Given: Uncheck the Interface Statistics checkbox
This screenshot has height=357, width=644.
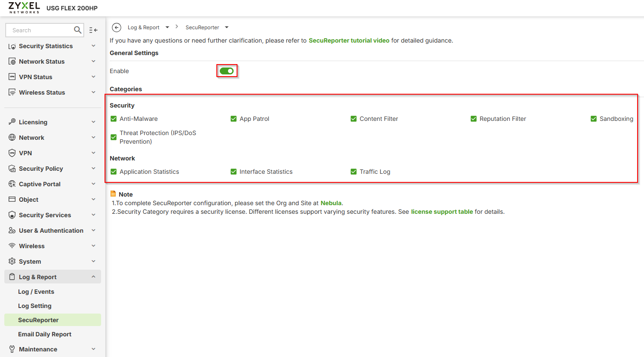Looking at the screenshot, I should [234, 172].
